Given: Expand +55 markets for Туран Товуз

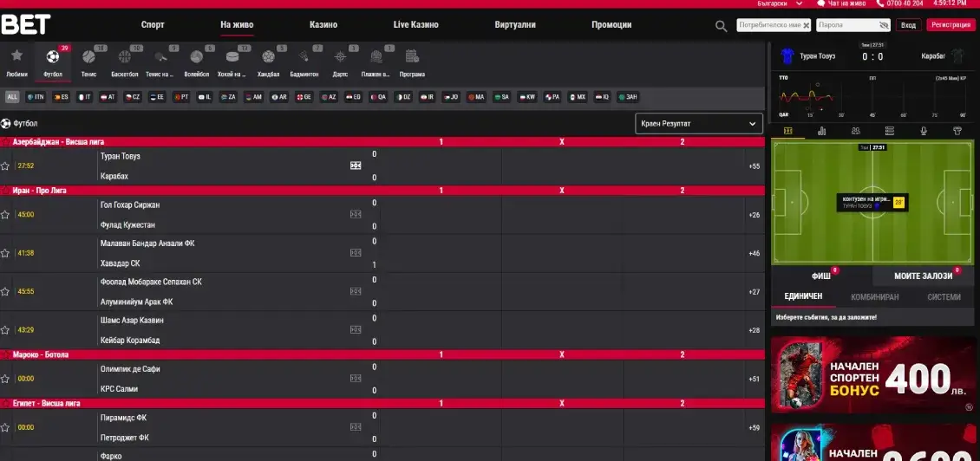Looking at the screenshot, I should pyautogui.click(x=754, y=166).
